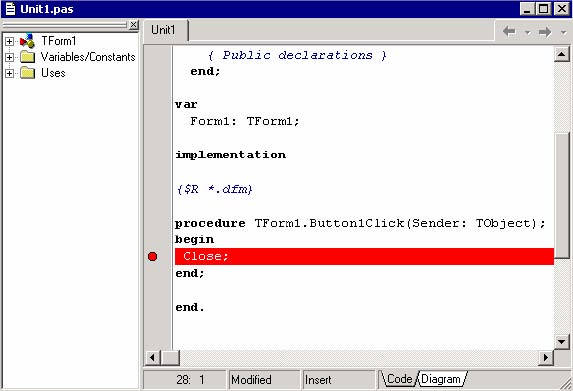573x391 pixels.
Task: Click the Uses folder icon
Action: 28,73
